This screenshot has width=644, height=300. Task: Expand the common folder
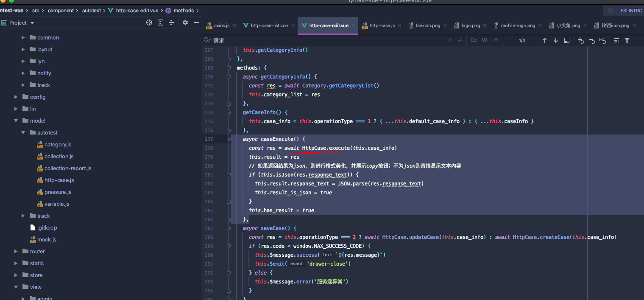[x=23, y=37]
